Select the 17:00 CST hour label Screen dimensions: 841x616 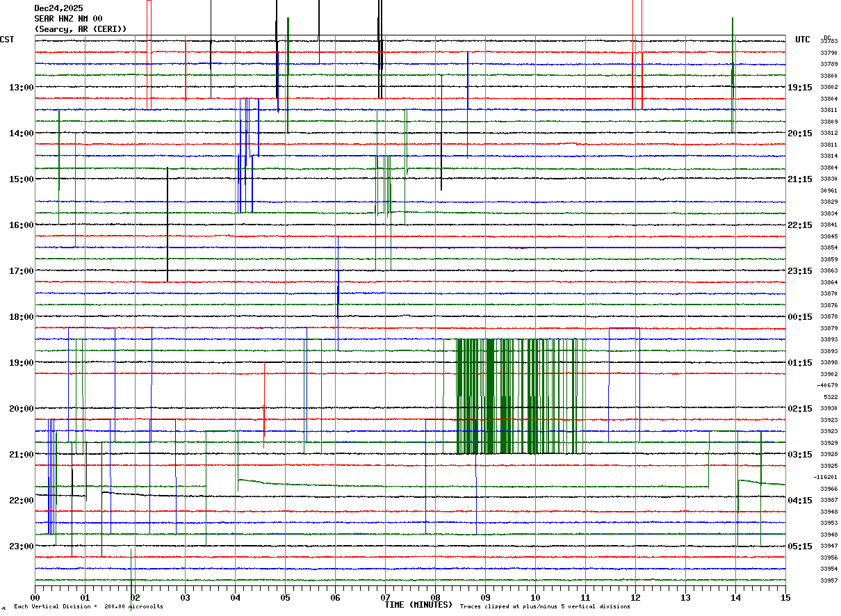tap(21, 271)
